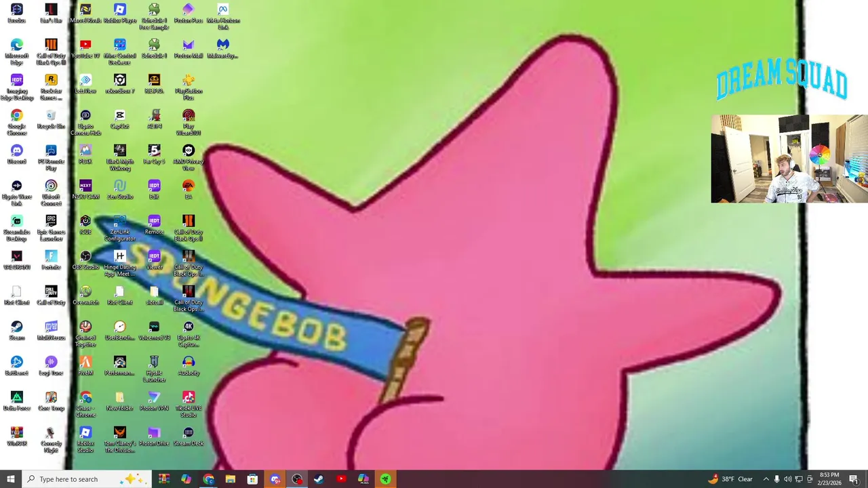Open YouTube TV desktop shortcut
868x488 pixels.
tap(85, 49)
